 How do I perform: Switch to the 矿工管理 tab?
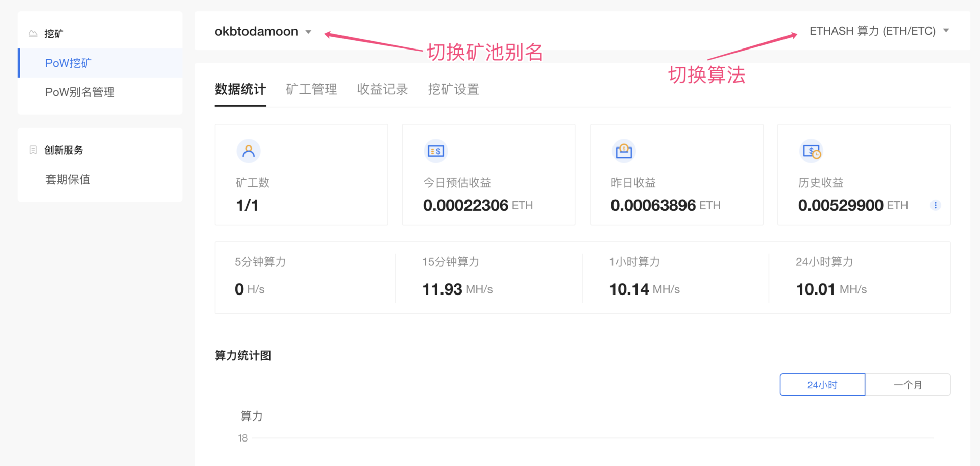click(x=311, y=90)
